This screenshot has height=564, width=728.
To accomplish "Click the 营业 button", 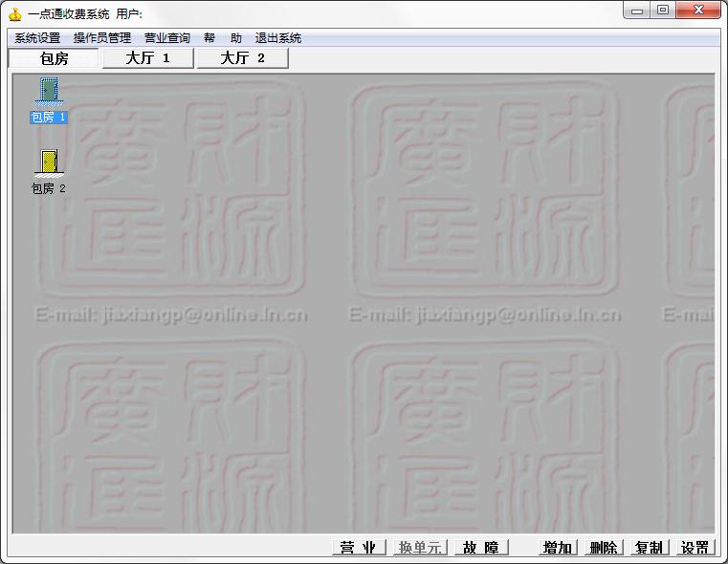I will click(359, 548).
